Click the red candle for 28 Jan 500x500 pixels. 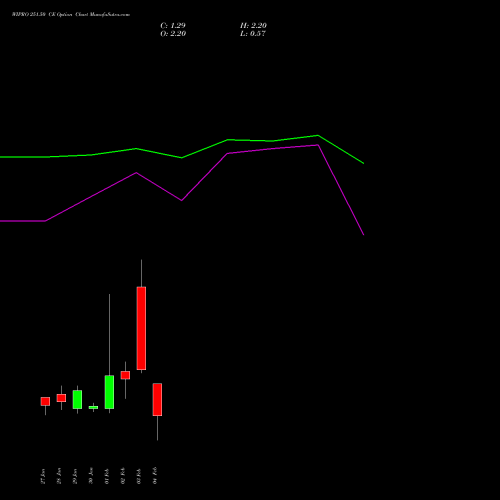(61, 398)
